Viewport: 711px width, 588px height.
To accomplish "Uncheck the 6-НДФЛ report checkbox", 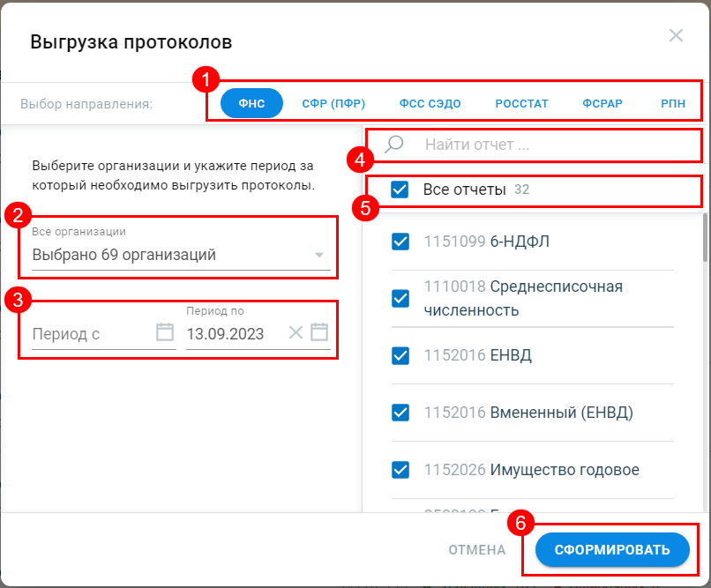I will click(x=400, y=242).
